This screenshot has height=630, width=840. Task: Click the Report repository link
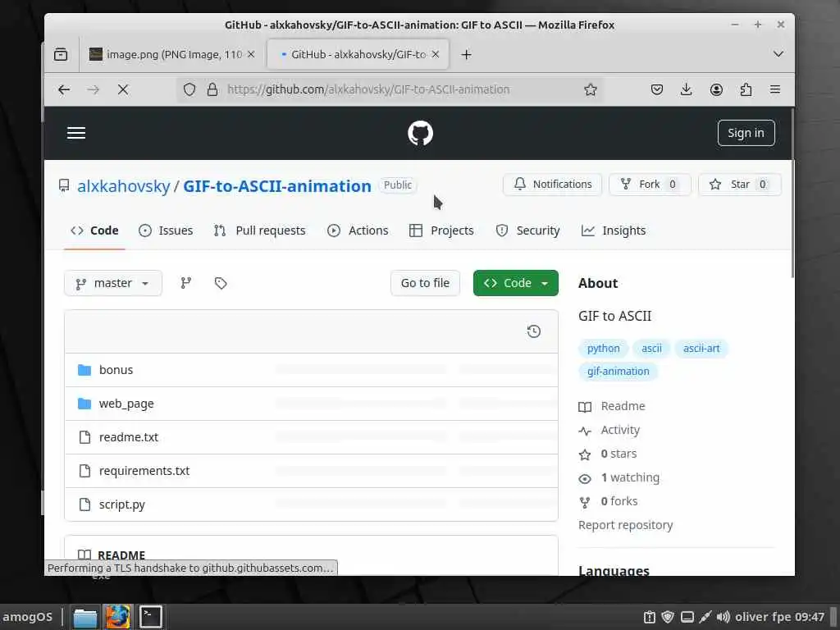(625, 525)
